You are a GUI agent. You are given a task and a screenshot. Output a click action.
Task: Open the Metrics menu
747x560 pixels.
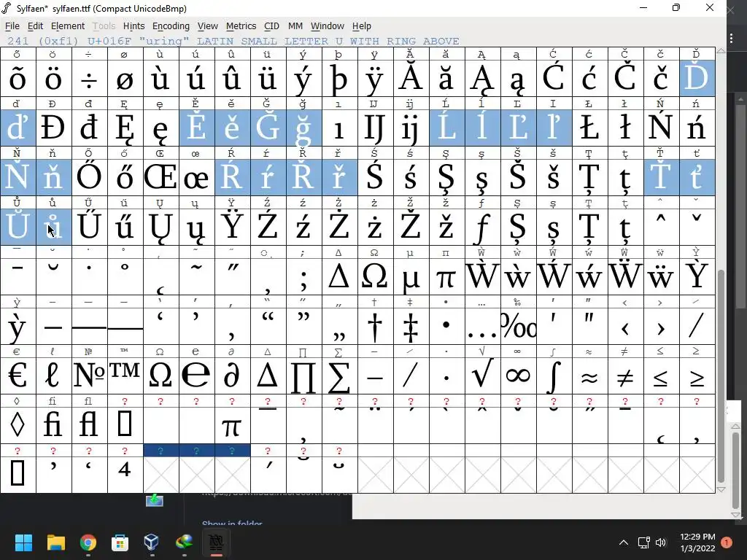click(x=241, y=26)
